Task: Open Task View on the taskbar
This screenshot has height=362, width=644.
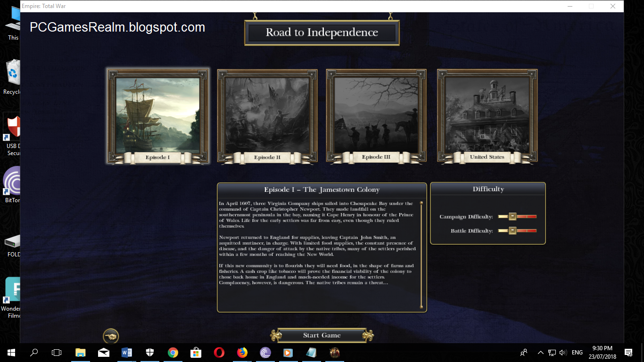Action: click(57, 353)
